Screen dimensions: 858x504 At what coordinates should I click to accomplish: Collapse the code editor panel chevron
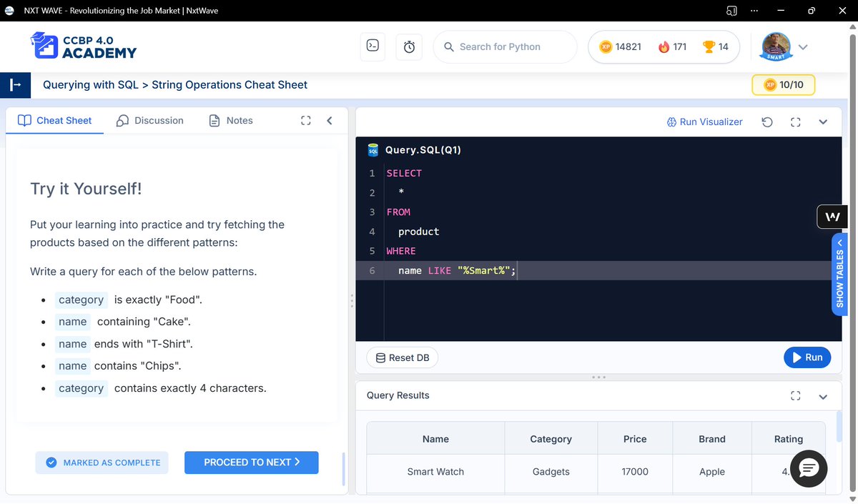pyautogui.click(x=823, y=122)
